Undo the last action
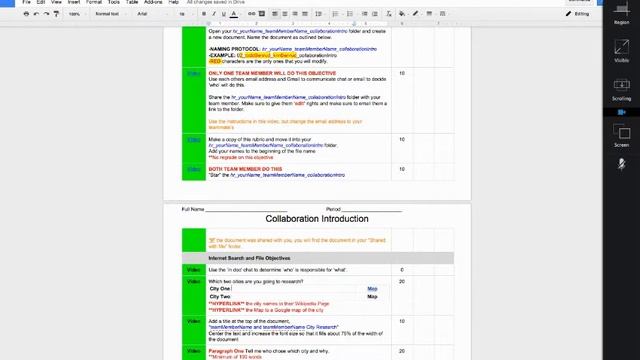640x360 pixels. point(36,14)
